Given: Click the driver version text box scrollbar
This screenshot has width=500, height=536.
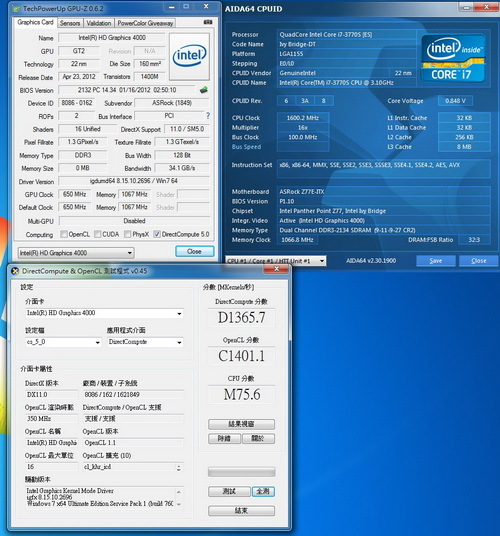Looking at the screenshot, I should pyautogui.click(x=179, y=498).
